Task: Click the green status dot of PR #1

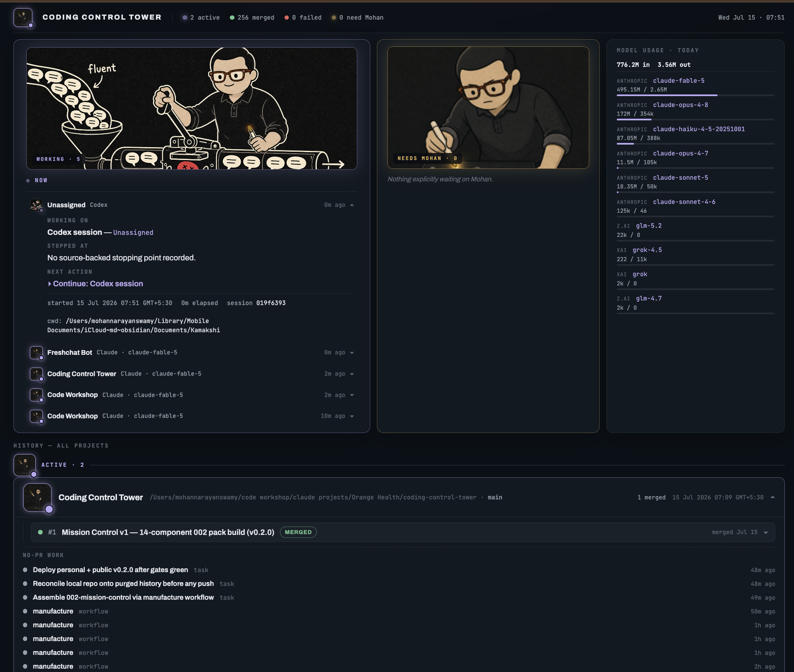Action: [x=41, y=532]
